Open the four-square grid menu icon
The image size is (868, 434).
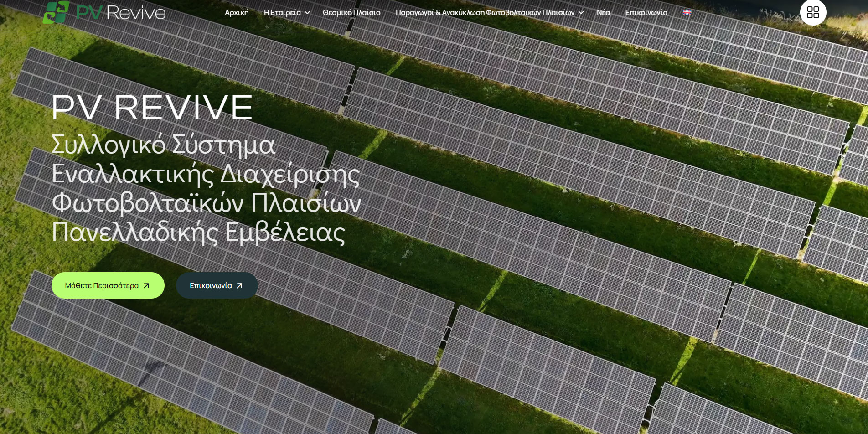point(813,12)
